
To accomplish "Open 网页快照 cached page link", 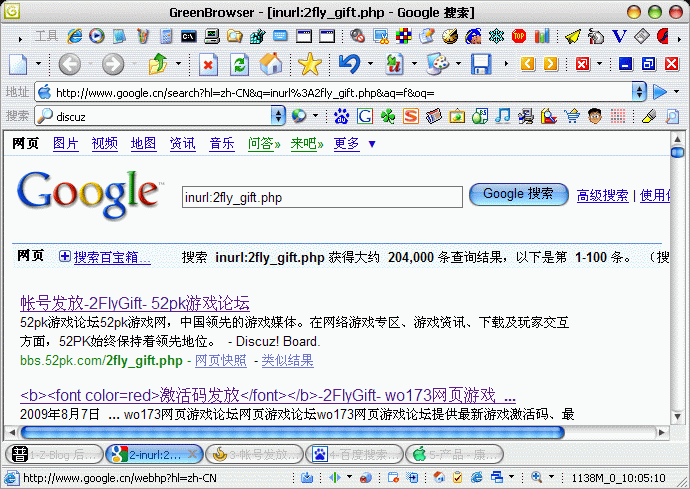I will [221, 360].
